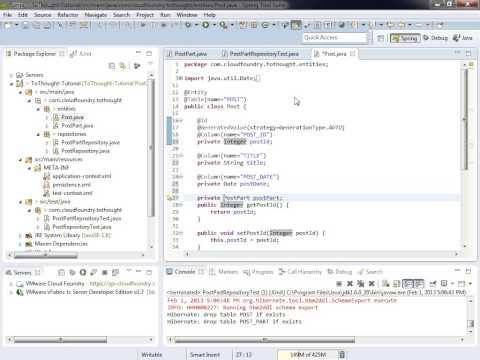Screen dimensions: 480x360
Task: Click the New file toolbar icon
Action: (x=8, y=25)
